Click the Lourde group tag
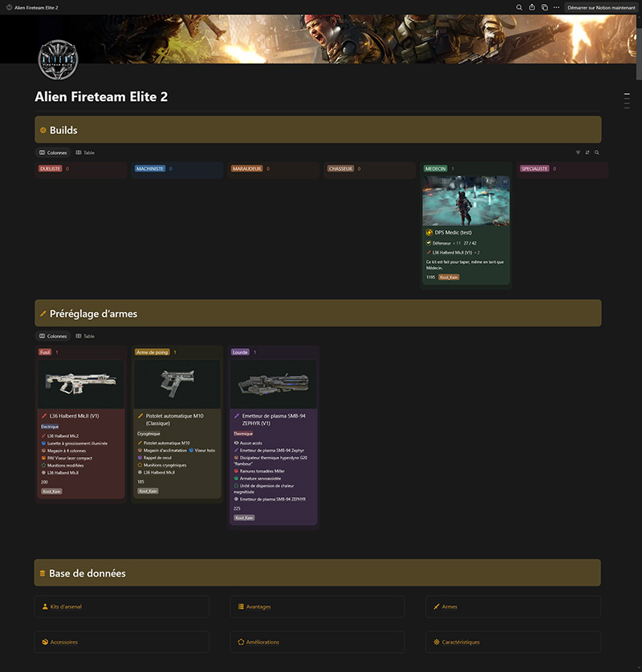642x672 pixels. pos(240,352)
